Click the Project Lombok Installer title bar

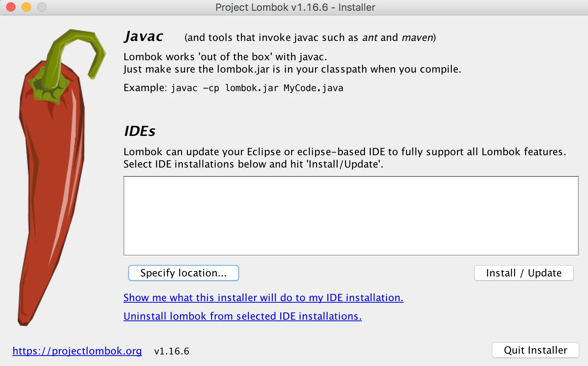295,7
